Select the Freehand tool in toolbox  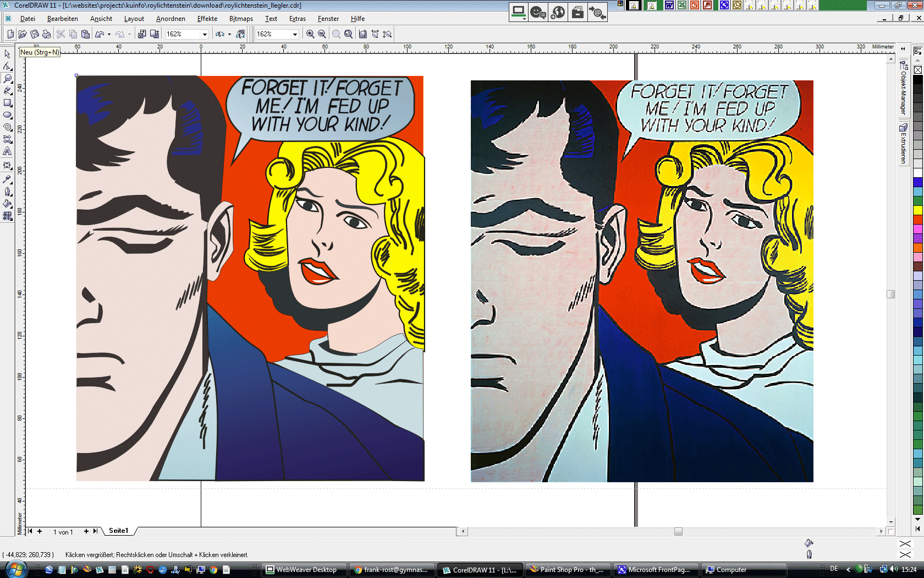point(8,90)
